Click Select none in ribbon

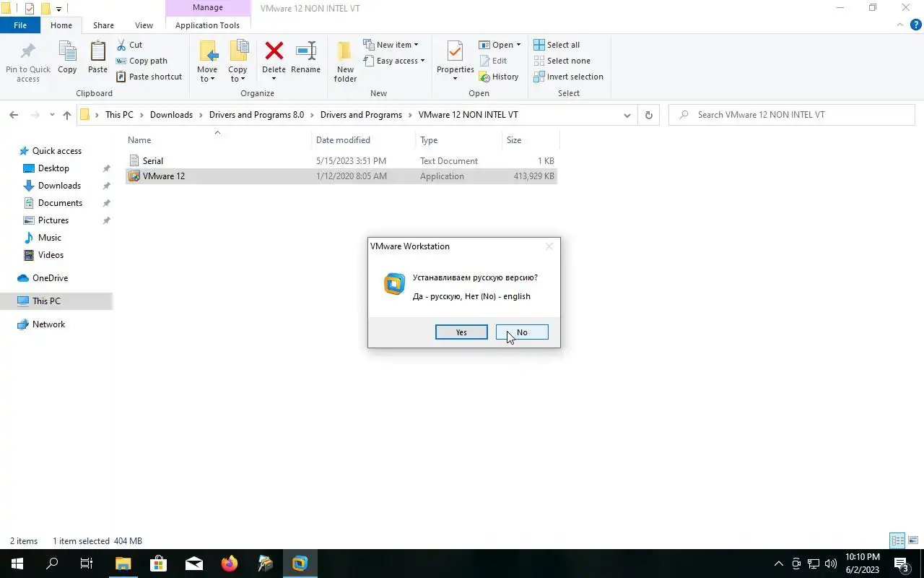click(x=562, y=61)
